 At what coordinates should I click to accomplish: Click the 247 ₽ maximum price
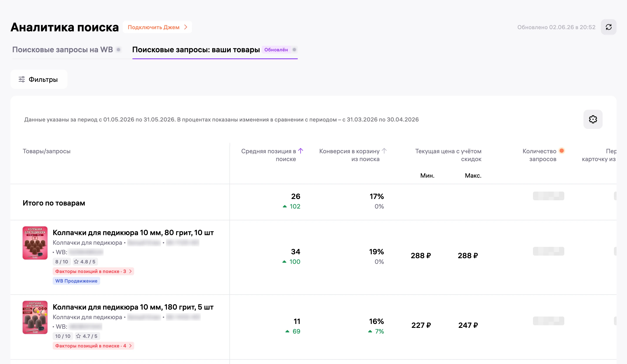tap(468, 325)
